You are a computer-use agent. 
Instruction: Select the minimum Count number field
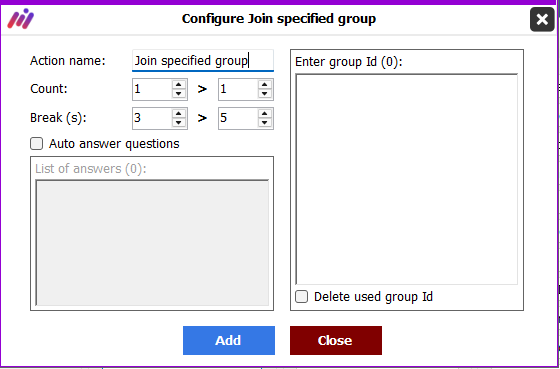(152, 89)
